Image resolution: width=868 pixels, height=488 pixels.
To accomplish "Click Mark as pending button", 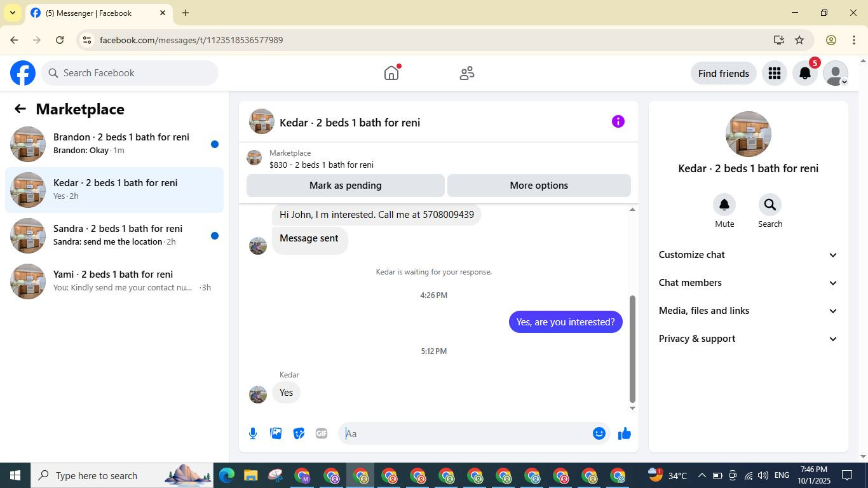I will point(346,186).
